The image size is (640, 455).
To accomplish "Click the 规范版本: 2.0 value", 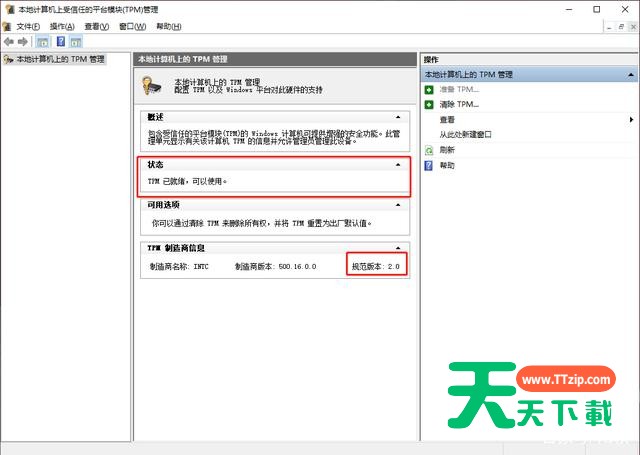I will tap(376, 266).
